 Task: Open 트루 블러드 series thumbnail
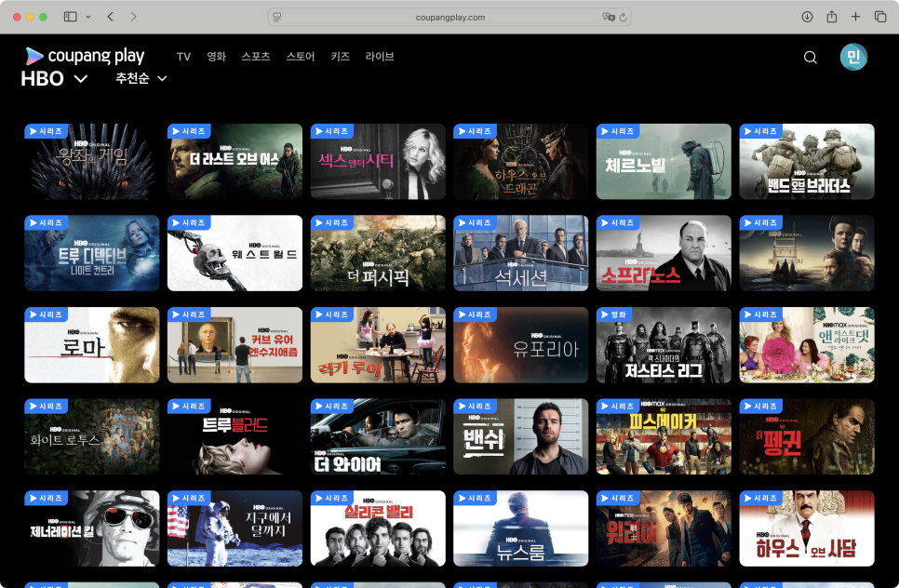235,436
